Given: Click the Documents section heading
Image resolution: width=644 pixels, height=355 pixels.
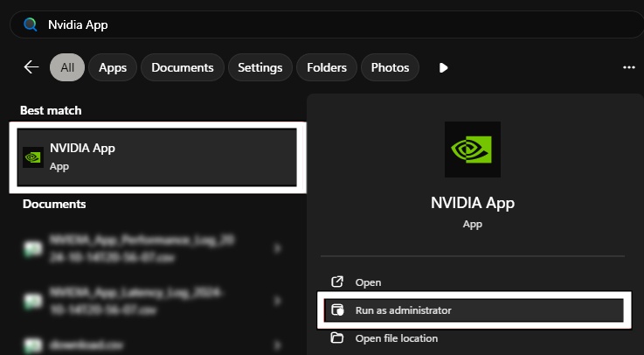Looking at the screenshot, I should coord(54,205).
